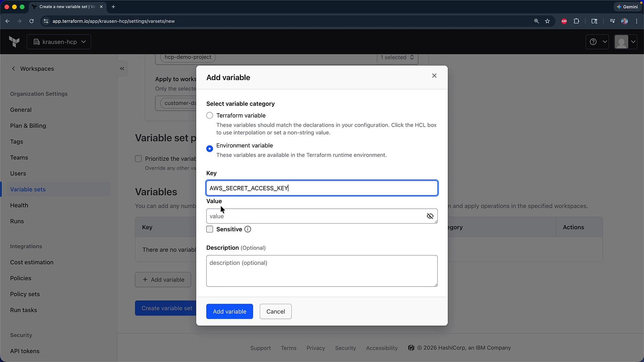Select the Terraform variable radio button
The width and height of the screenshot is (644, 362).
(210, 116)
